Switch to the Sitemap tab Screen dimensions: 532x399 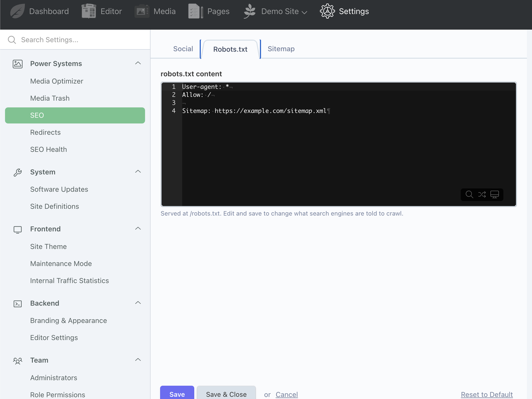[x=281, y=49]
